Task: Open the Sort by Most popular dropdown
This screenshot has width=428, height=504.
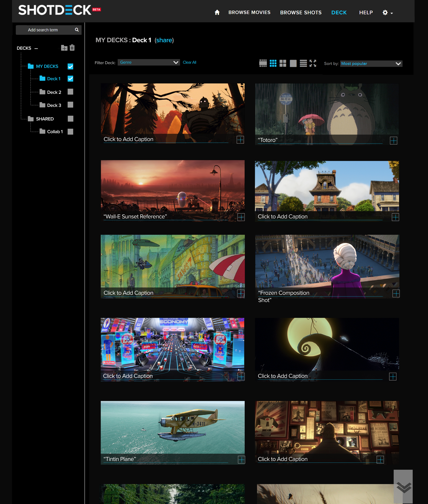Action: (371, 63)
